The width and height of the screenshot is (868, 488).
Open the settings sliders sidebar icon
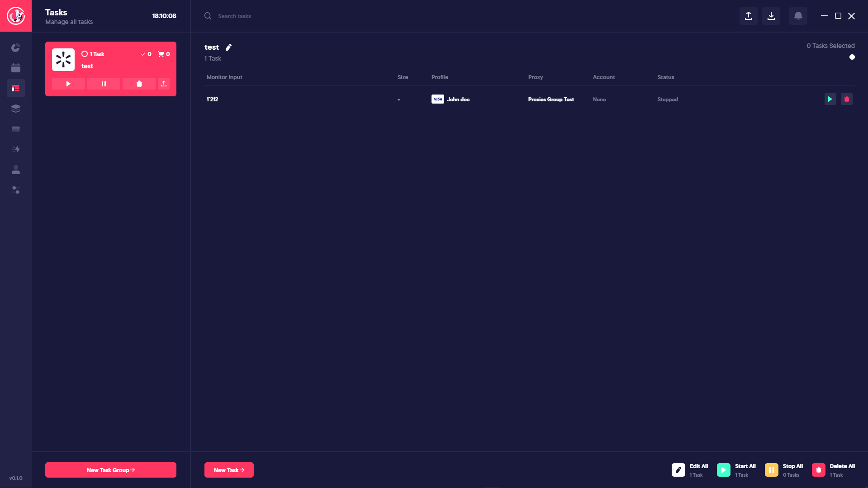pyautogui.click(x=16, y=190)
